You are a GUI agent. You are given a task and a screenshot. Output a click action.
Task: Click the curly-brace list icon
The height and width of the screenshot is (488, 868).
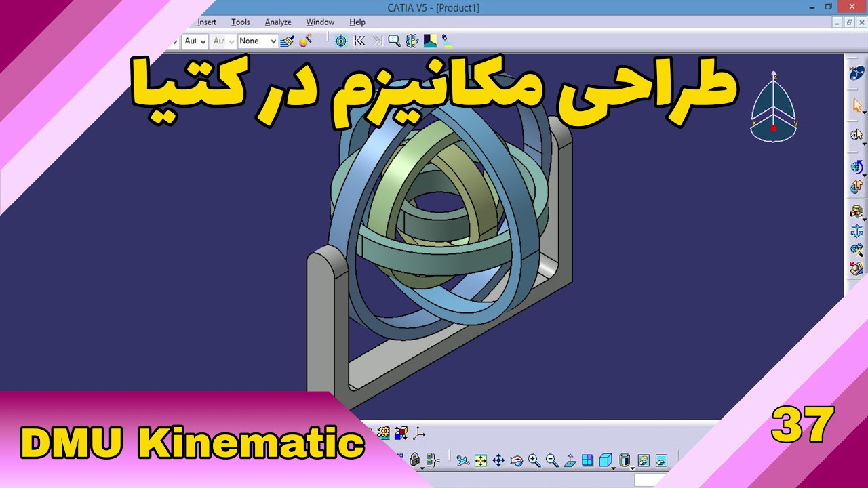pos(433,460)
